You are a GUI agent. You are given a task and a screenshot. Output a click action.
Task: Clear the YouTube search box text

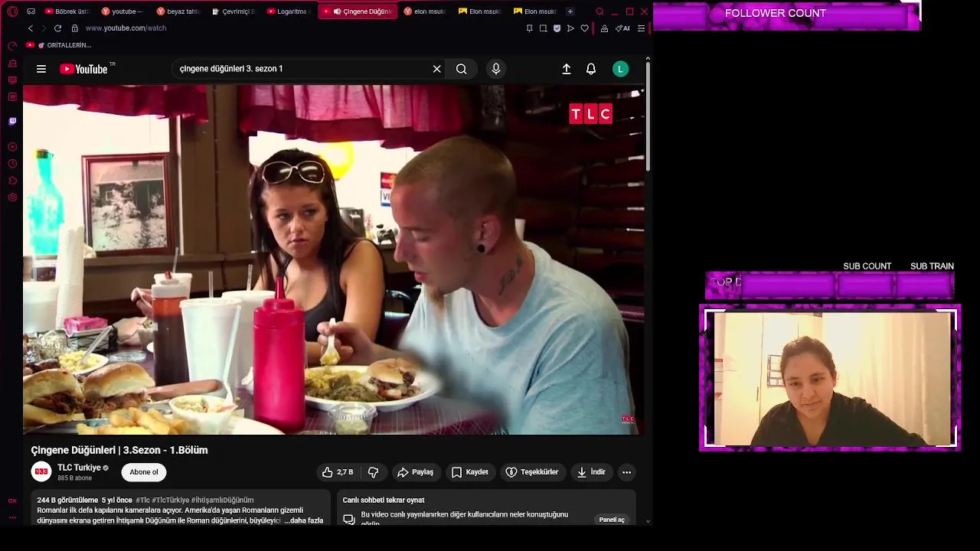(x=437, y=69)
